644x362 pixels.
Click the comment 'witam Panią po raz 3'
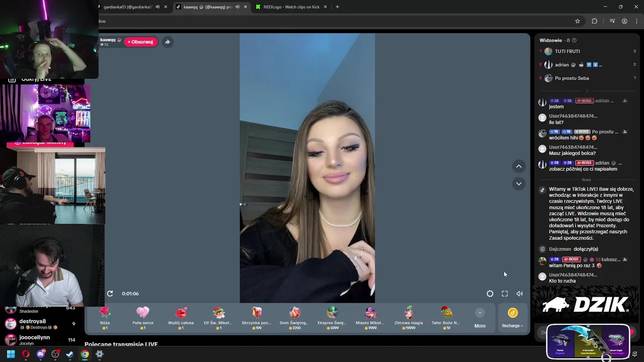click(x=575, y=265)
